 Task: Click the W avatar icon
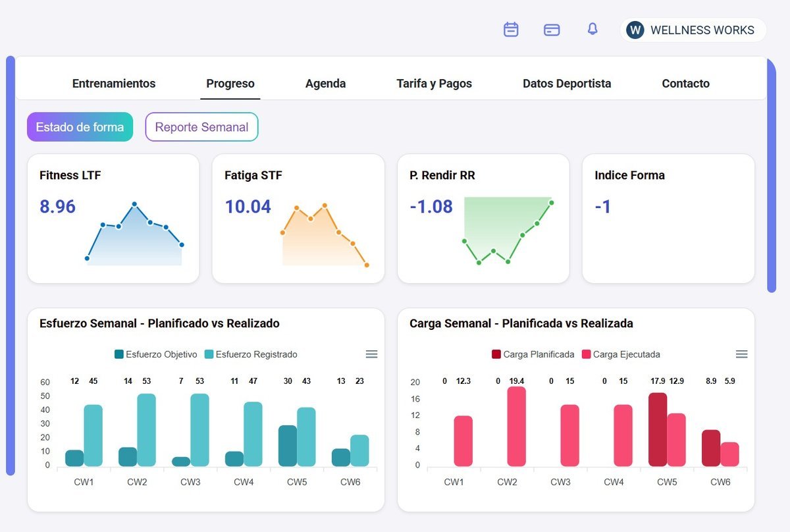click(635, 30)
